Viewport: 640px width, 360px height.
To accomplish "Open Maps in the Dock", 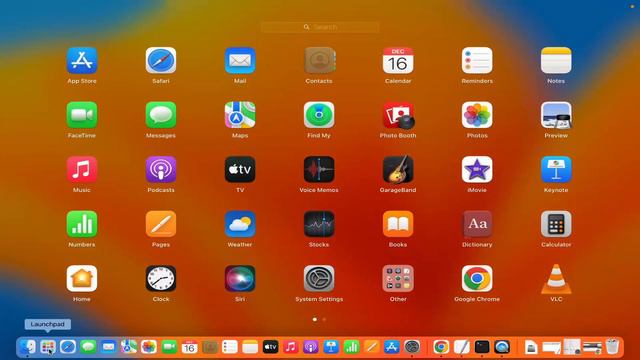I will point(129,347).
